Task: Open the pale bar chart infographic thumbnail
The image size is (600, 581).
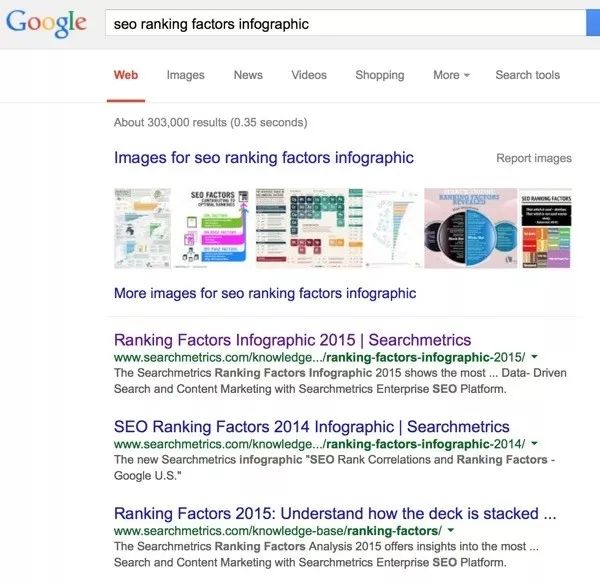Action: 393,228
